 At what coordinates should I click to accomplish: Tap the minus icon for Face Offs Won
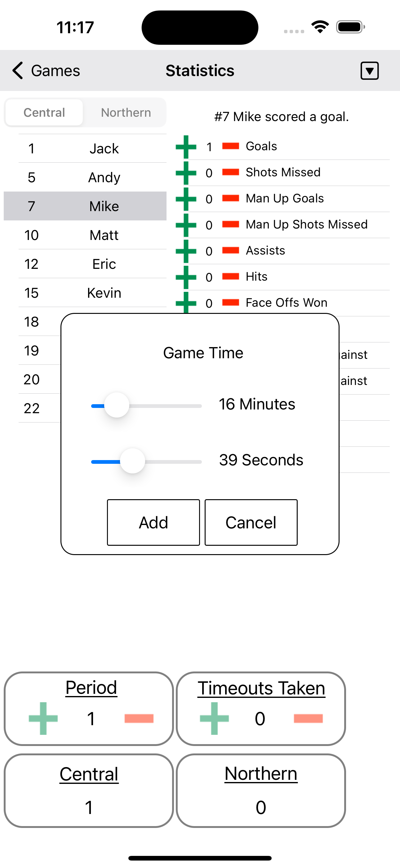(230, 303)
